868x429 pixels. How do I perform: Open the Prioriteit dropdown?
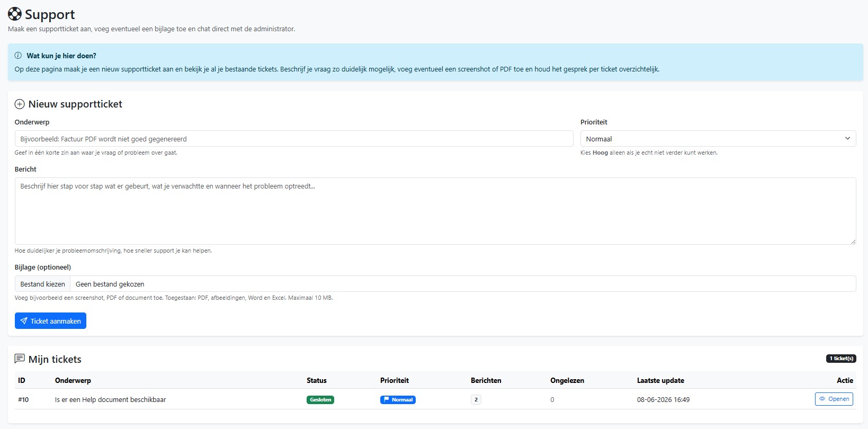(x=718, y=139)
